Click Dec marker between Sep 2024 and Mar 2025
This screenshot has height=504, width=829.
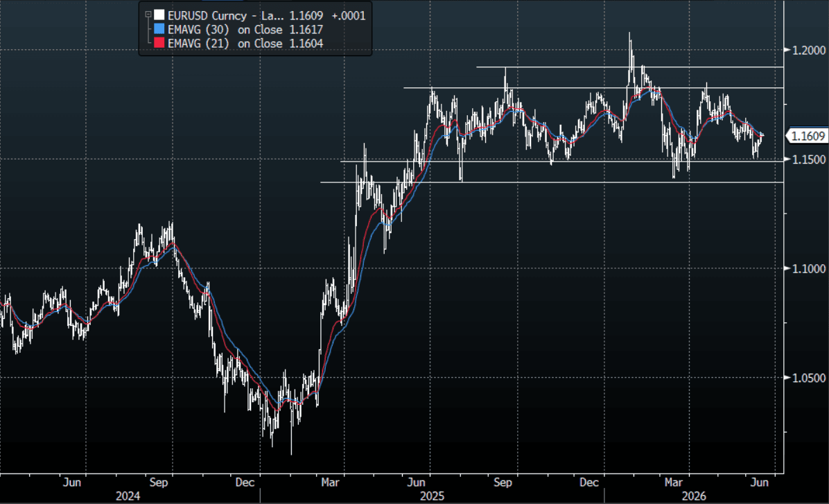(245, 483)
